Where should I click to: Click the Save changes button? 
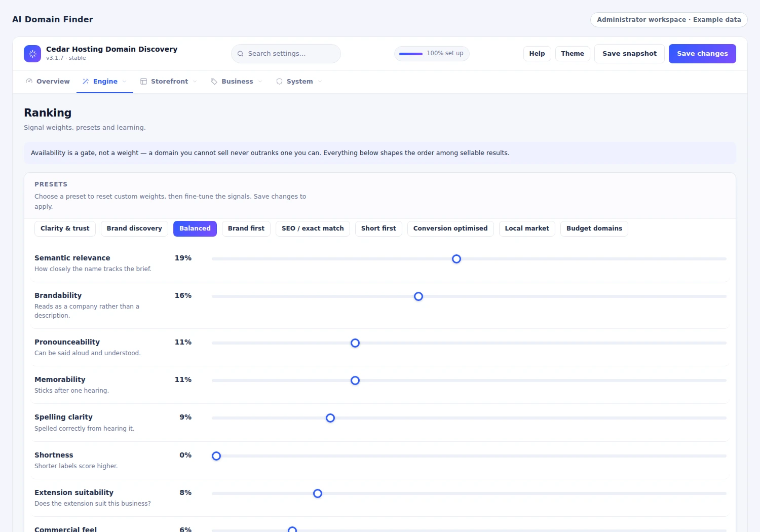(x=702, y=54)
